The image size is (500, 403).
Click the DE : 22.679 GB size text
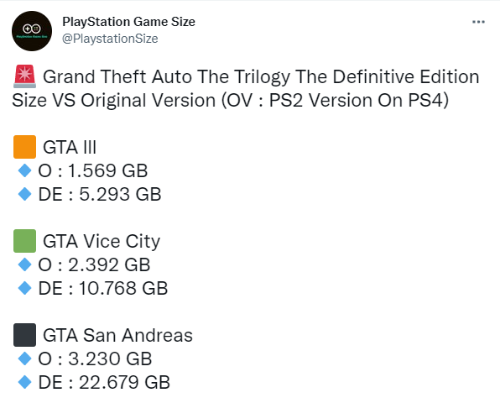pos(104,382)
